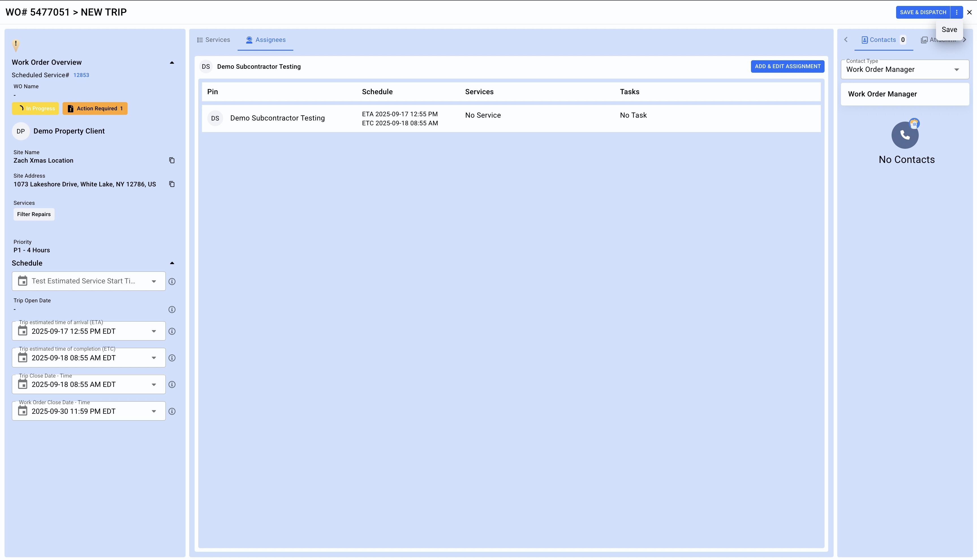The height and width of the screenshot is (560, 977).
Task: Open info icon beside Trip Open Date
Action: pos(172,310)
